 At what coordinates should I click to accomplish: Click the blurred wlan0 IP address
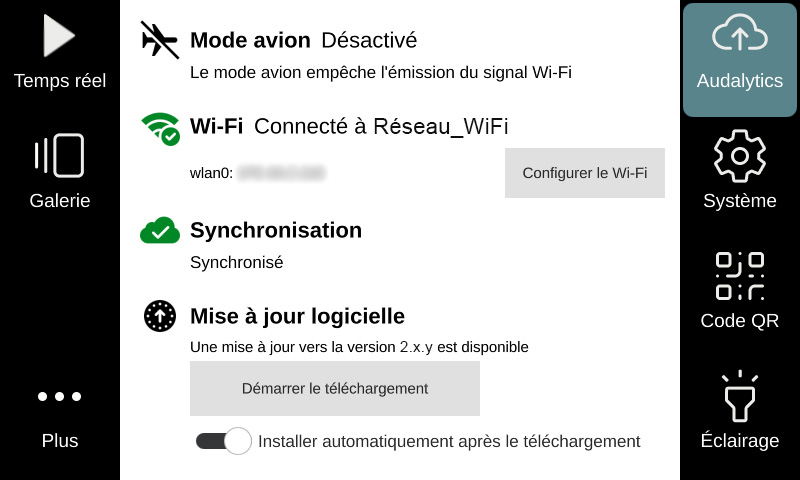[282, 173]
